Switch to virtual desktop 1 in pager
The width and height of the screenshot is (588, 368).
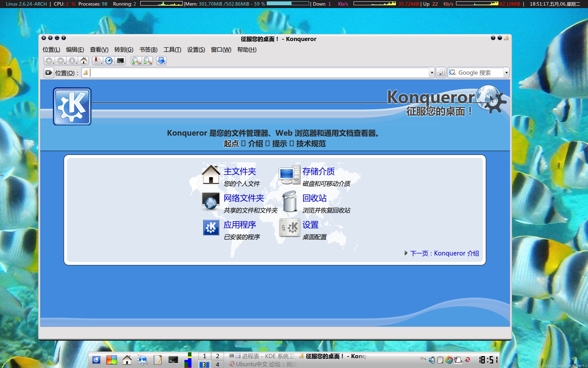click(x=204, y=356)
